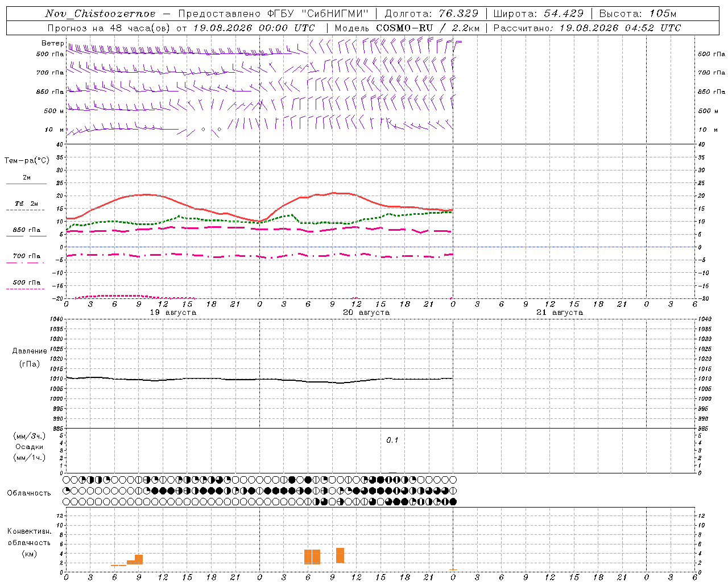Click the 500 гПа temperature legend entry
This screenshot has height=582, width=728.
26,284
